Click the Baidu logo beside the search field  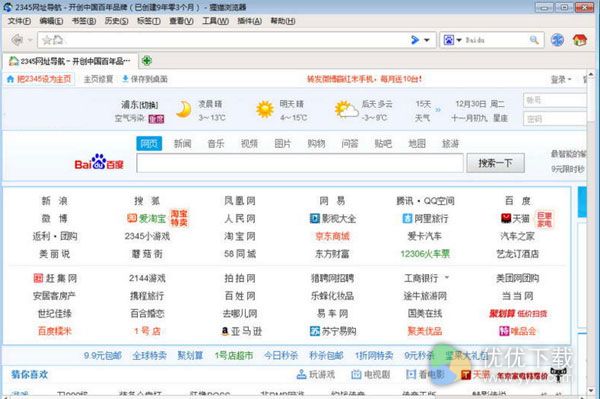click(99, 163)
